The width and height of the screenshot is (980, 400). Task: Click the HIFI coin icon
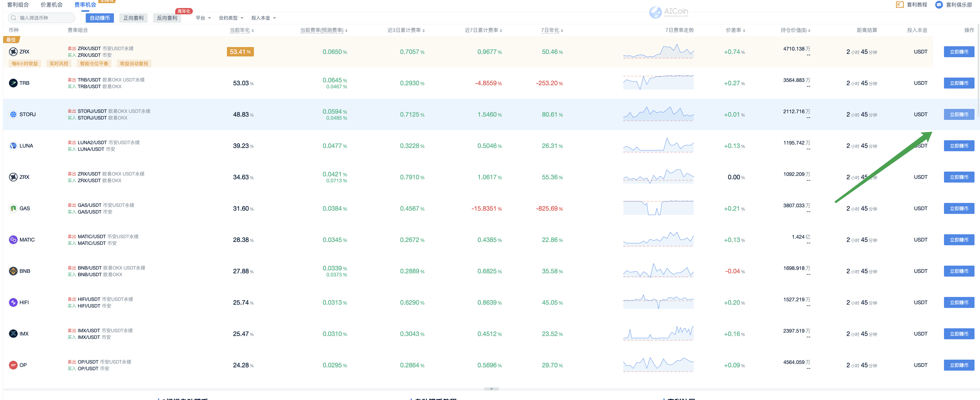(13, 302)
